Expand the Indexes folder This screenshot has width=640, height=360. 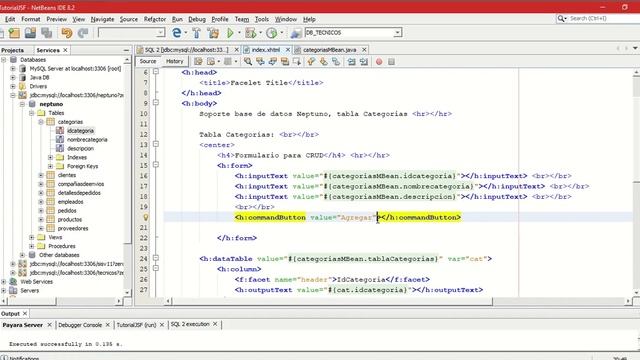50,158
